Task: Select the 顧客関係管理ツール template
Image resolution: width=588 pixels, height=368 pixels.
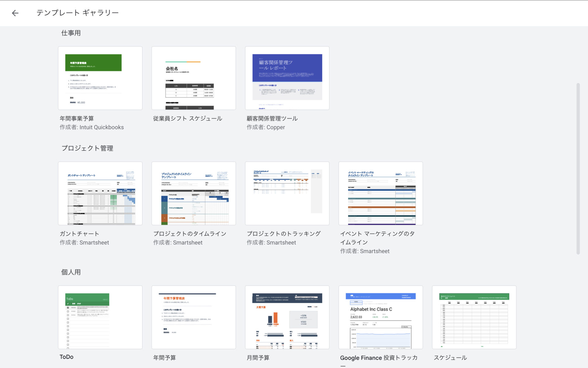Action: pyautogui.click(x=287, y=78)
